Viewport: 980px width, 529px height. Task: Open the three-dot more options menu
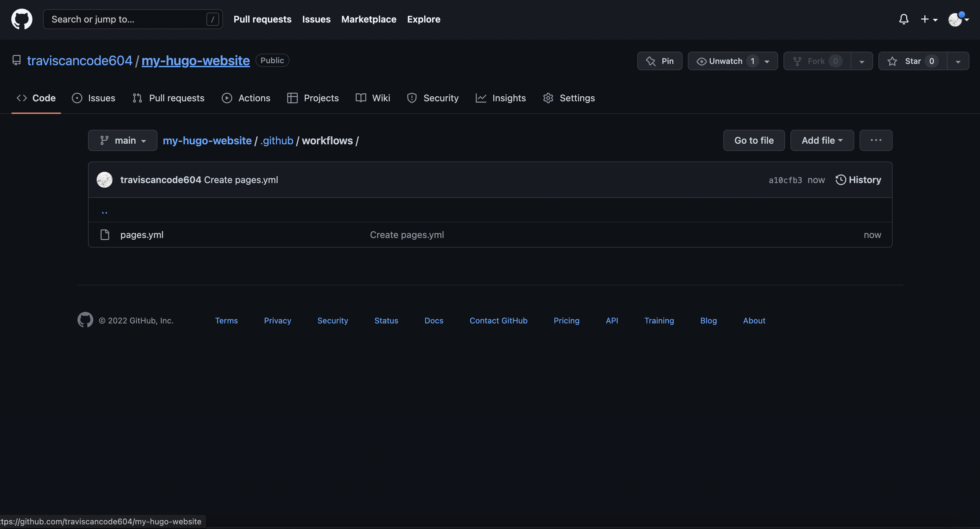coord(876,140)
